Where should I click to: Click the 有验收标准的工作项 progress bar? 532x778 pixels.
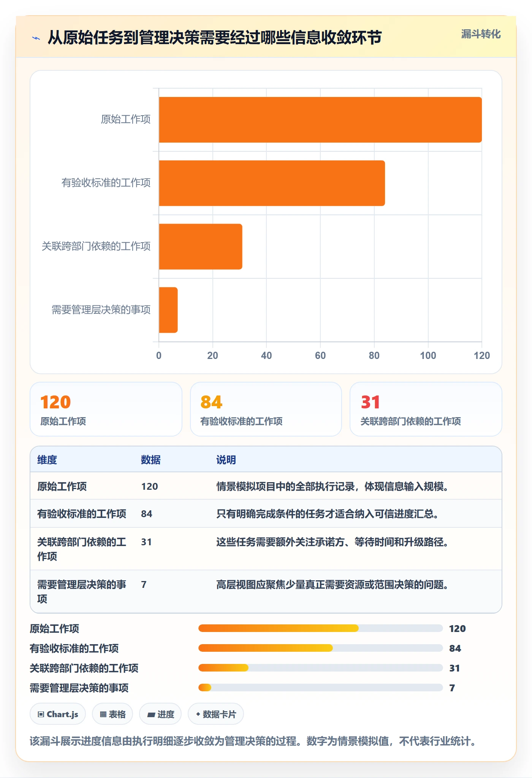tap(320, 648)
